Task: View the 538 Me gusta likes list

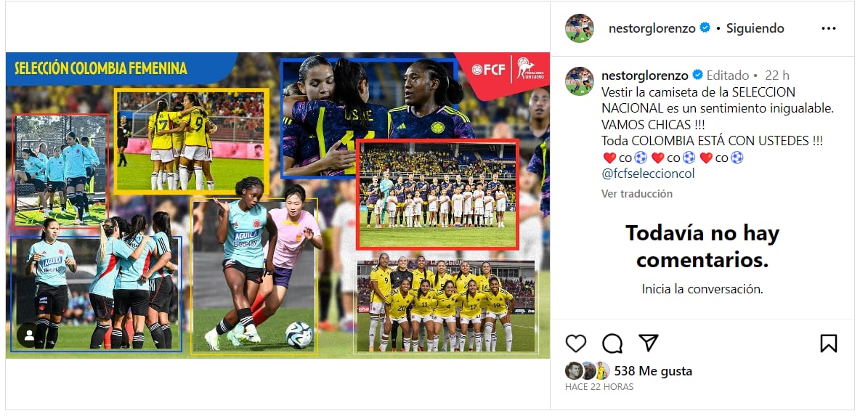Action: (x=653, y=371)
